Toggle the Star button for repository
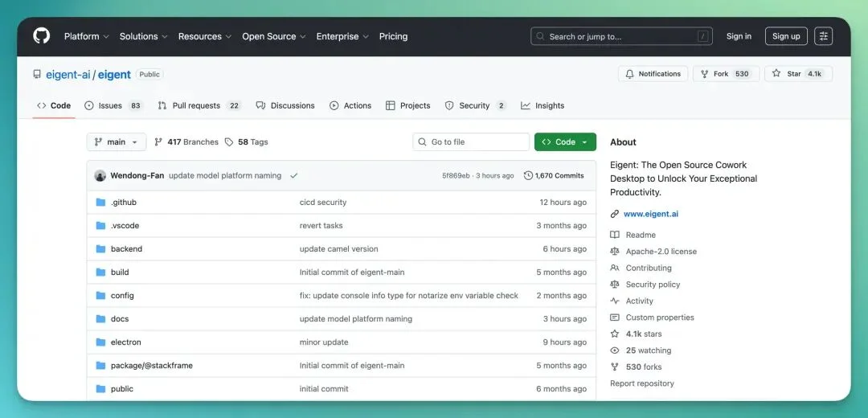 pyautogui.click(x=798, y=74)
